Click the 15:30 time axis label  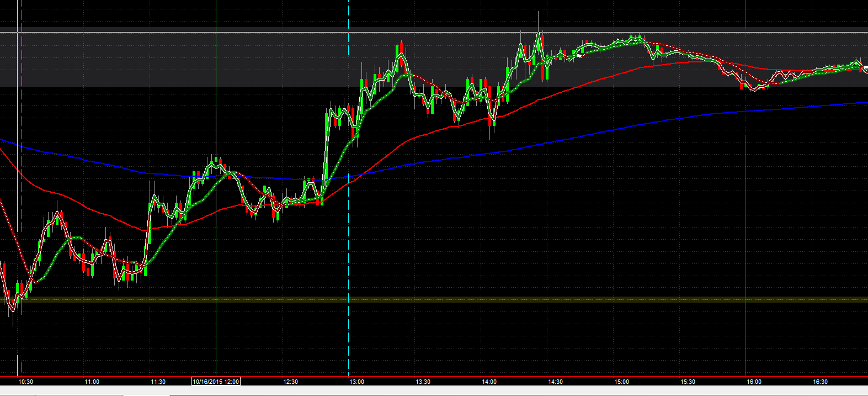pos(688,382)
